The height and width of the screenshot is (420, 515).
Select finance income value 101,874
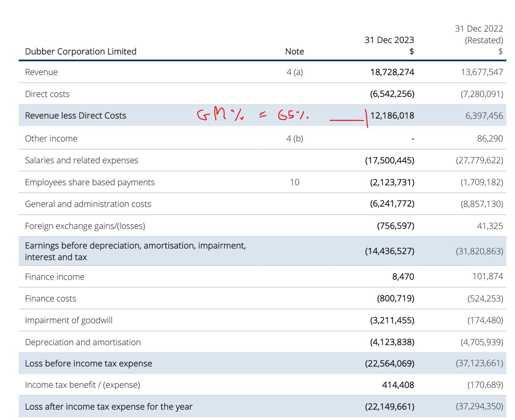point(487,277)
